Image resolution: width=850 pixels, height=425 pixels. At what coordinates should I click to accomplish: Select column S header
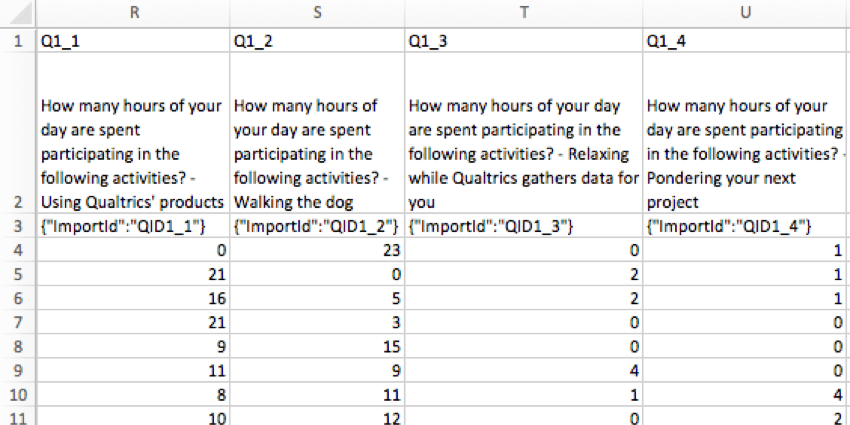(x=317, y=14)
